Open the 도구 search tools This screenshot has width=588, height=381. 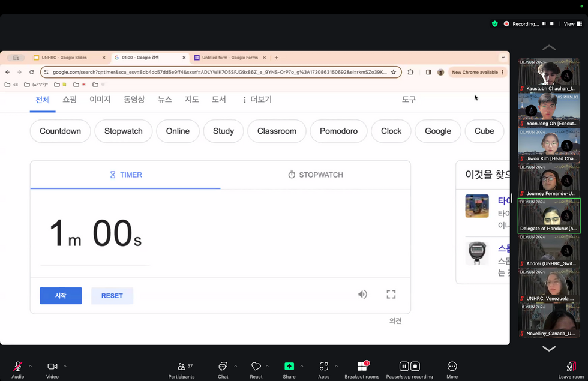[409, 100]
